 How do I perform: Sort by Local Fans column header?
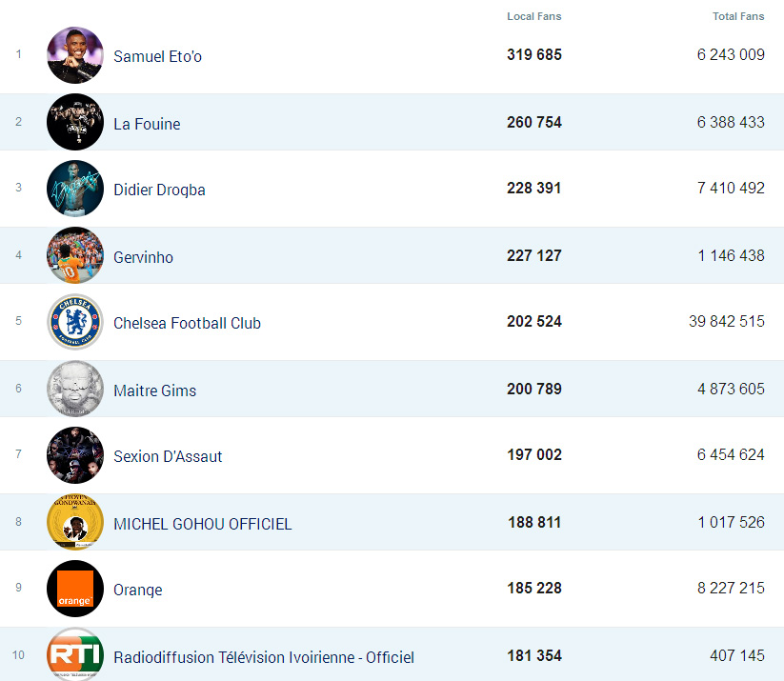point(533,16)
